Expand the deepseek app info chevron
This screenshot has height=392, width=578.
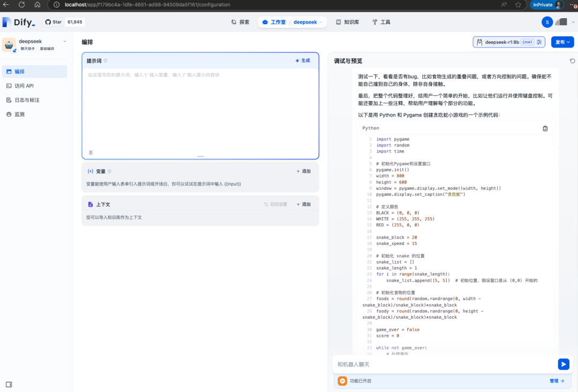(65, 41)
